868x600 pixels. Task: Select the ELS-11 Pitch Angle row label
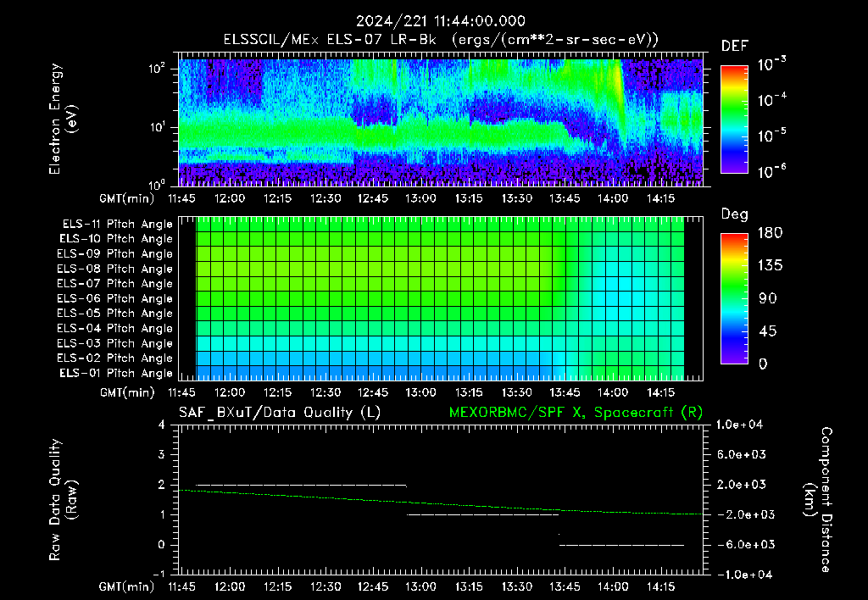pos(117,225)
